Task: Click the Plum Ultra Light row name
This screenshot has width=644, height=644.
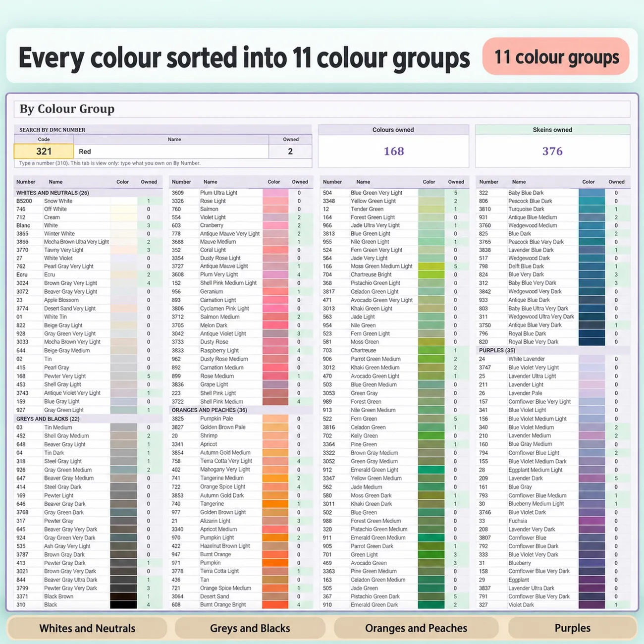Action: click(x=218, y=193)
